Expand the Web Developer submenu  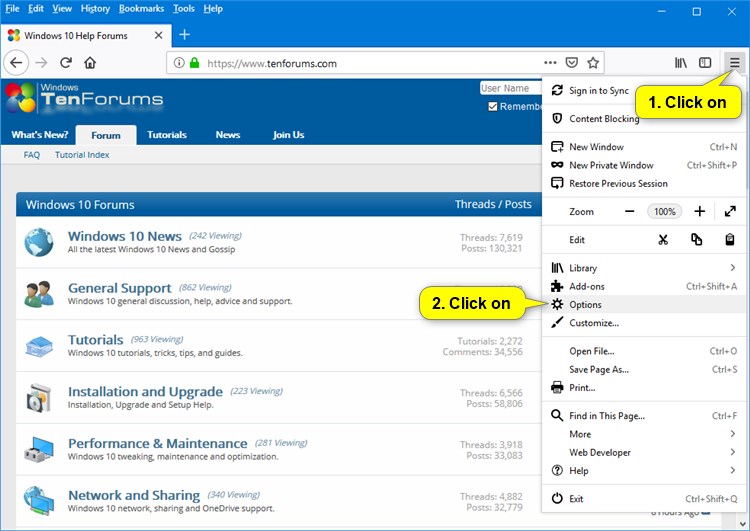pyautogui.click(x=644, y=452)
